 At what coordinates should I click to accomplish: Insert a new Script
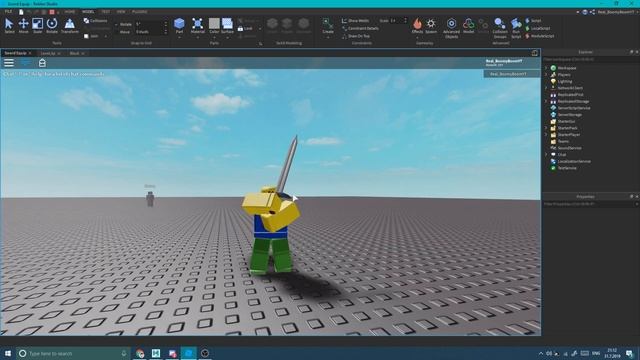click(533, 20)
